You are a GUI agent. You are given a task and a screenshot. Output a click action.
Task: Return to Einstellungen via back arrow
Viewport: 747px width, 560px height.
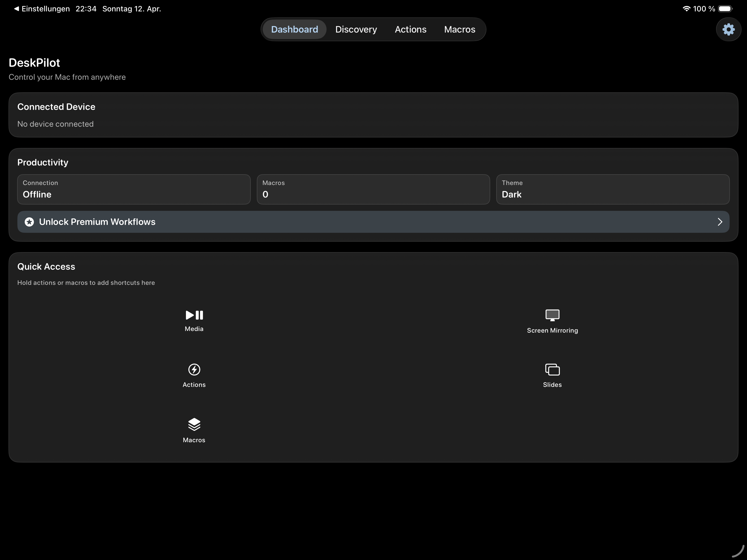[16, 9]
